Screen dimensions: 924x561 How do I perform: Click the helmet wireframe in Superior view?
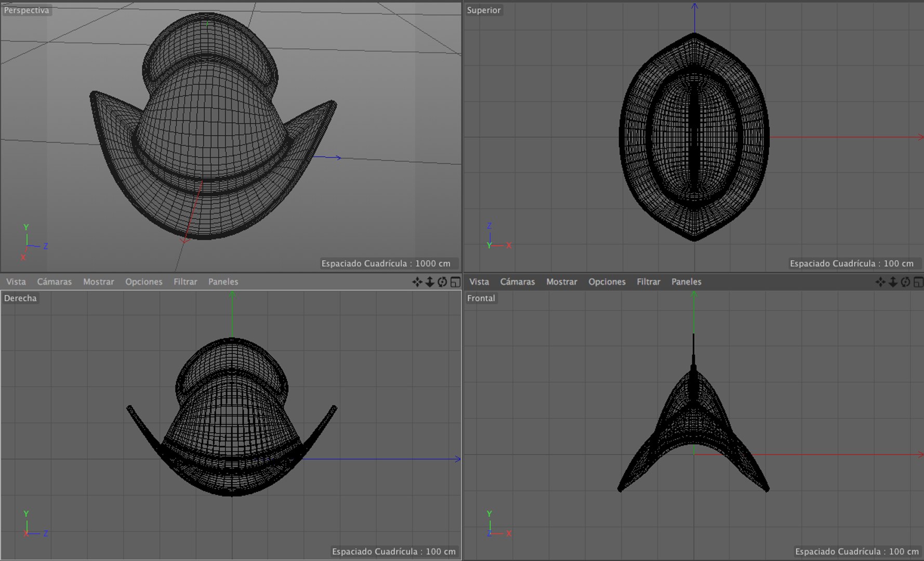coord(694,137)
